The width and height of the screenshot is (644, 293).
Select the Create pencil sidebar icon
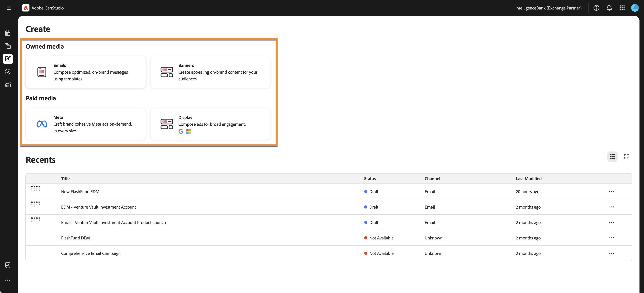pos(8,59)
